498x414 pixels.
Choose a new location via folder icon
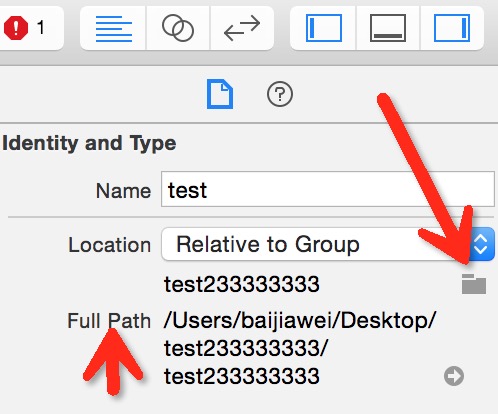(474, 284)
